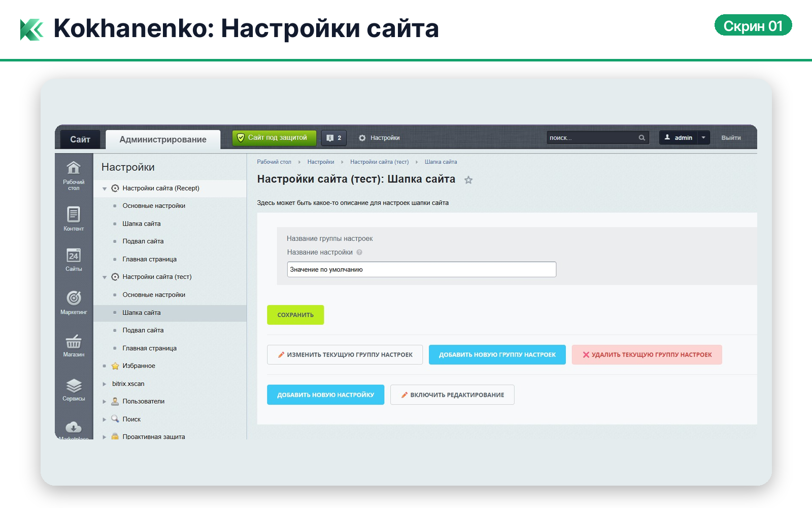This screenshot has height=508, width=812.
Task: Click the Значение по умолчанию input field
Action: point(421,269)
